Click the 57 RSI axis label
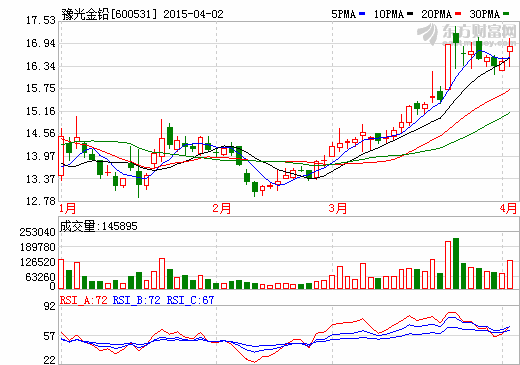The height and width of the screenshot is (365, 520). pyautogui.click(x=50, y=336)
